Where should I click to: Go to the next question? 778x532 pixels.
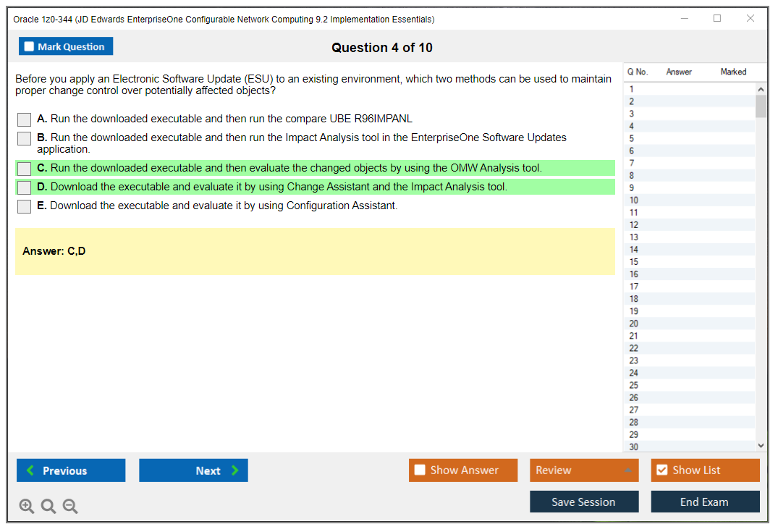tap(193, 470)
